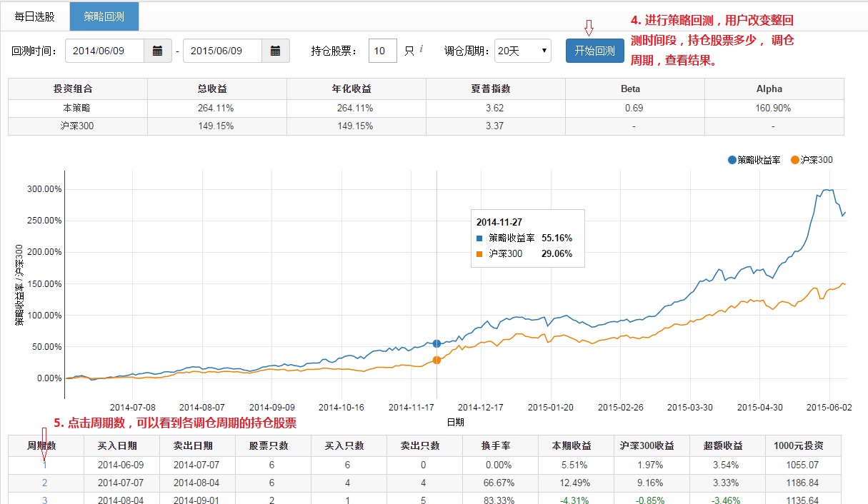The height and width of the screenshot is (504, 868).
Task: Click the 持仓股票 count input box
Action: coord(382,51)
